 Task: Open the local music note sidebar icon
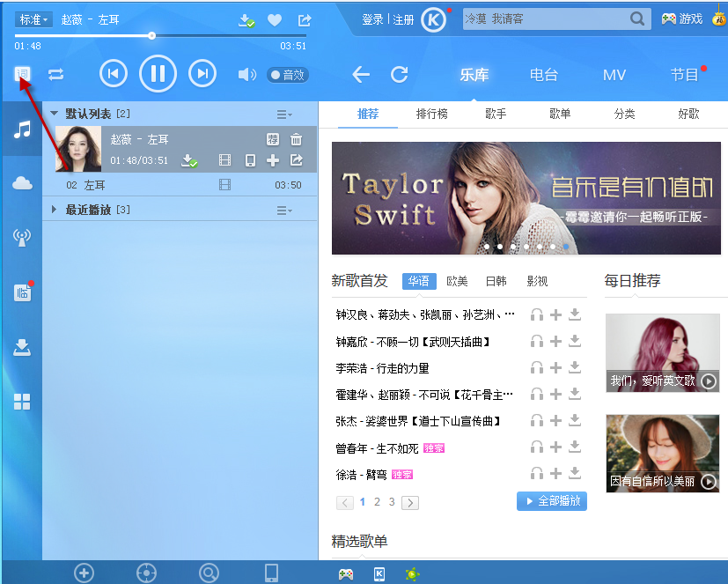pyautogui.click(x=22, y=129)
